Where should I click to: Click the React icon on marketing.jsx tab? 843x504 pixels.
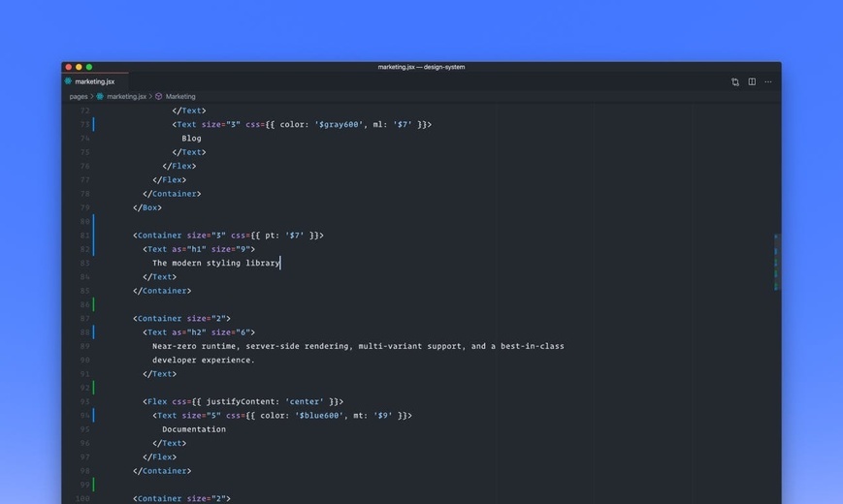pyautogui.click(x=68, y=81)
